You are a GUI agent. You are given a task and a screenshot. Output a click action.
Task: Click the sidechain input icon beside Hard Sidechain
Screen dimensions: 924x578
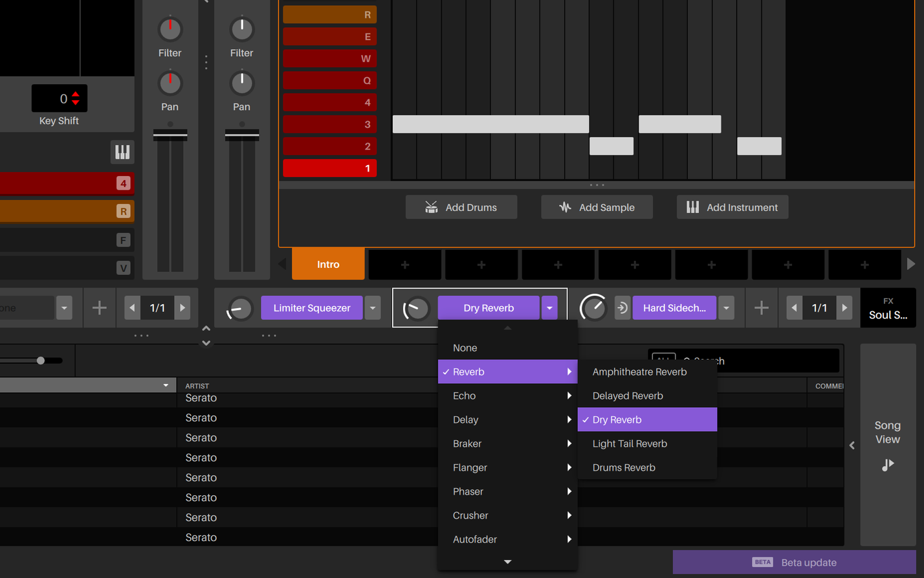tap(622, 307)
